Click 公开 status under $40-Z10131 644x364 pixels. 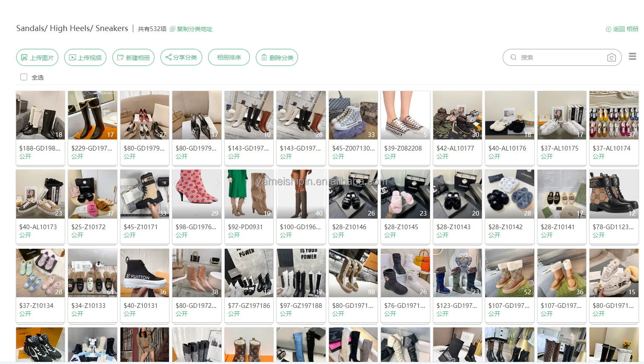[129, 314]
